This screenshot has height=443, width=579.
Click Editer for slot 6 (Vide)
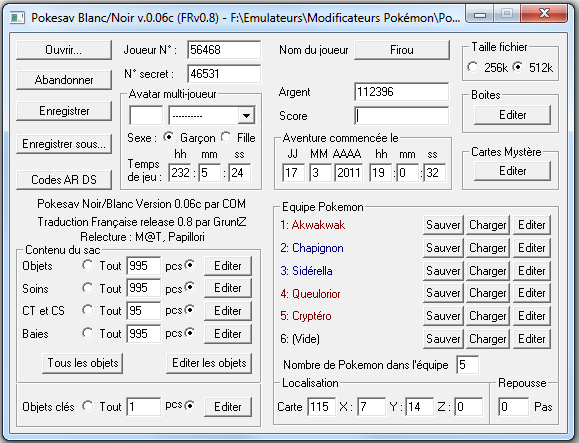click(531, 339)
